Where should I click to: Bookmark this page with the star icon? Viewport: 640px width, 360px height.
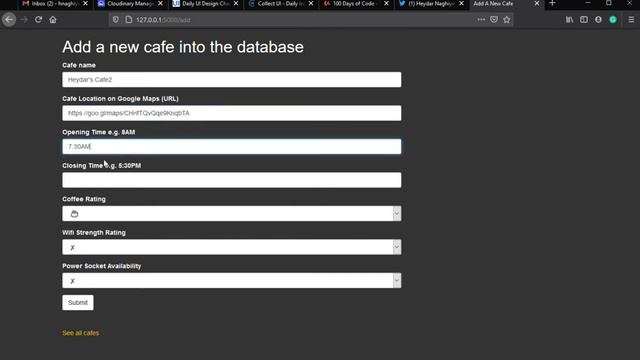coord(507,20)
